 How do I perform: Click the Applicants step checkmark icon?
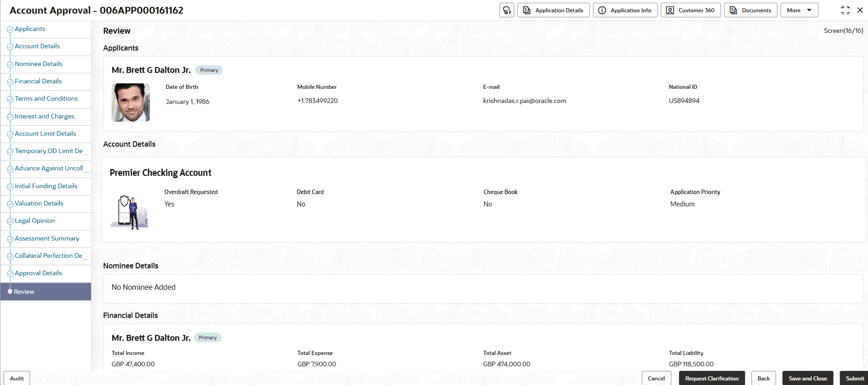[10, 30]
